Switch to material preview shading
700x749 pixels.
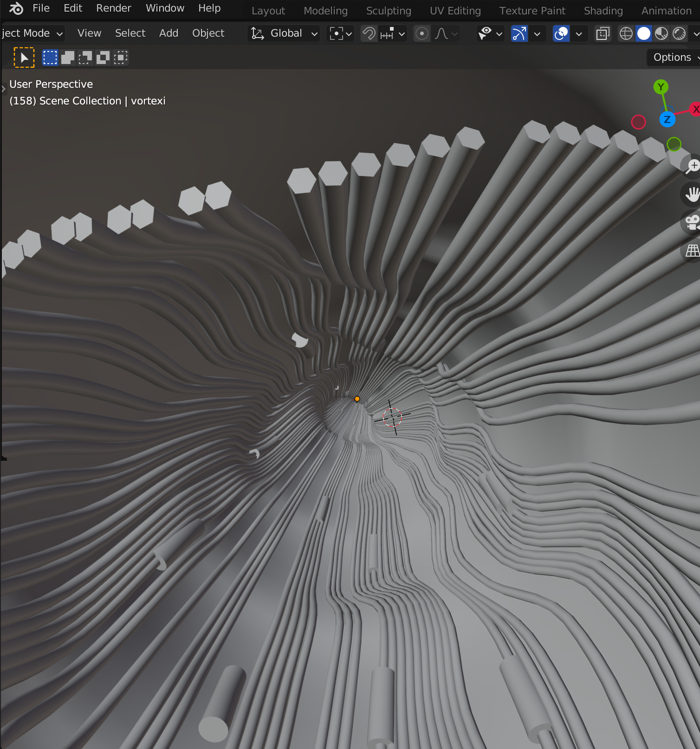661,33
